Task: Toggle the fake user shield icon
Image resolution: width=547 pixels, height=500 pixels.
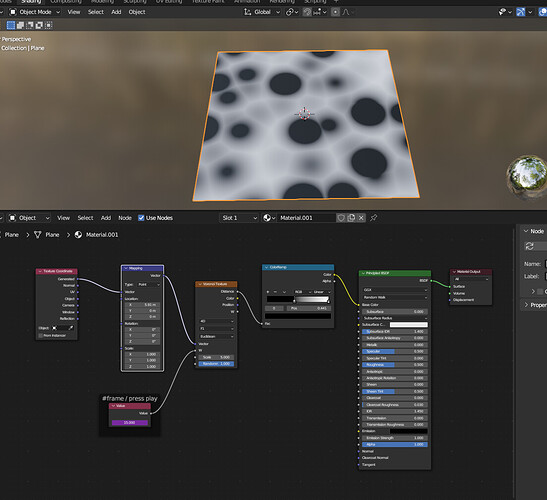Action: pos(341,218)
